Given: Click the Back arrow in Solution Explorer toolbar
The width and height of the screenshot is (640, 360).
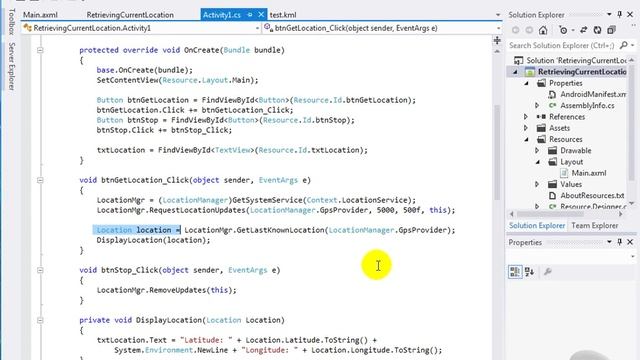Looking at the screenshot, I should 516,30.
